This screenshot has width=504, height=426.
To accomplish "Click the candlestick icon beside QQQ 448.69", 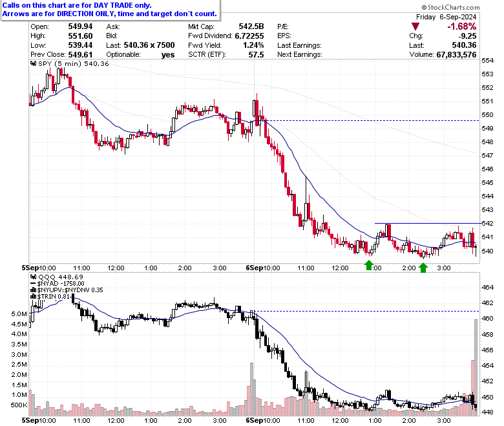I will 33,277.
